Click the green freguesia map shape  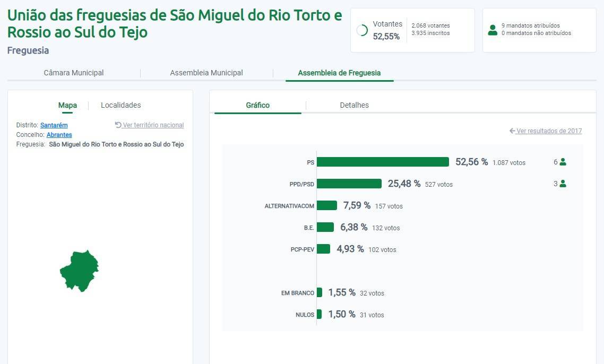(x=79, y=270)
